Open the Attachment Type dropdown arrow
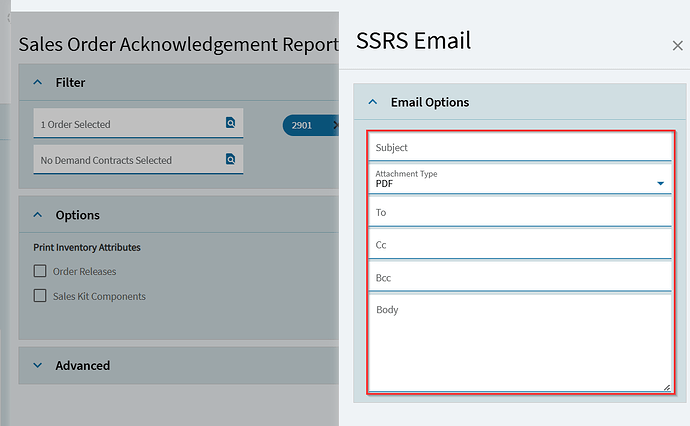 tap(660, 183)
